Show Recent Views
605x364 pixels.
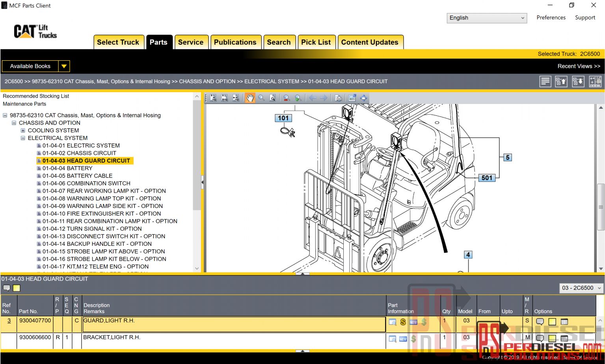coord(579,66)
